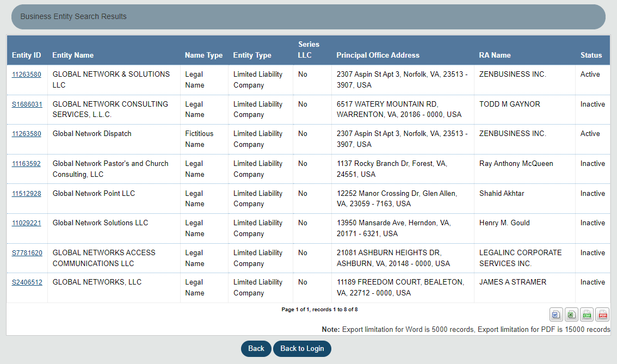Export search results to PDF
This screenshot has width=617, height=364.
coord(602,314)
